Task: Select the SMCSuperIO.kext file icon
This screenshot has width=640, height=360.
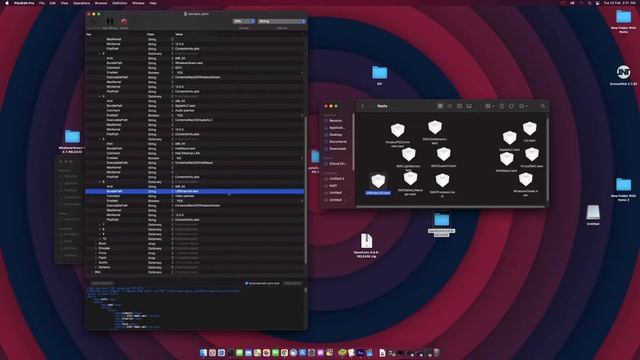Action: [444, 154]
